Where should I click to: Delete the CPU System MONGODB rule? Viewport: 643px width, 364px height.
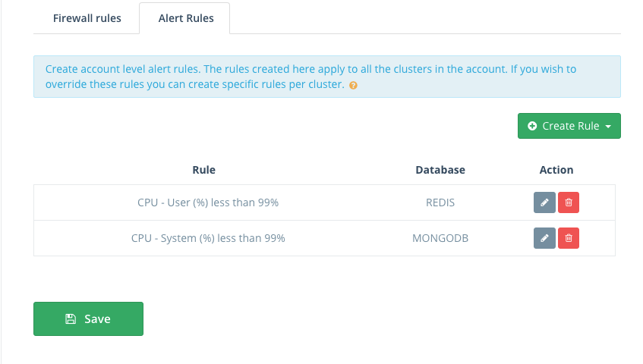point(569,238)
